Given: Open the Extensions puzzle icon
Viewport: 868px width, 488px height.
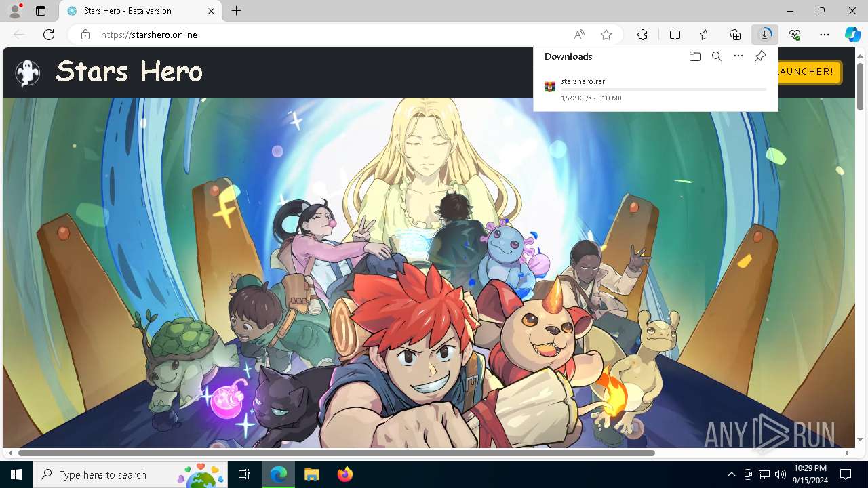Looking at the screenshot, I should pyautogui.click(x=642, y=35).
